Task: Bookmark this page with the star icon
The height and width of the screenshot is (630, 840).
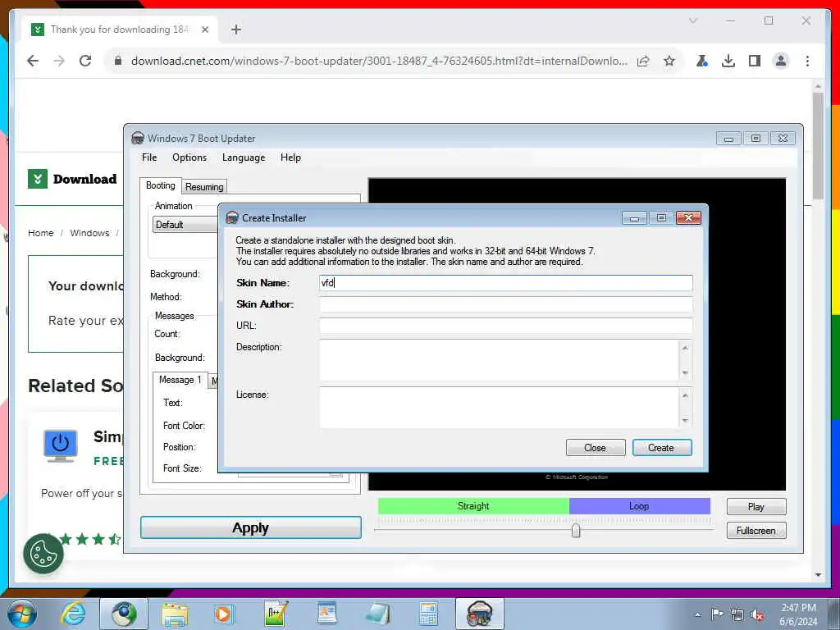Action: (669, 61)
